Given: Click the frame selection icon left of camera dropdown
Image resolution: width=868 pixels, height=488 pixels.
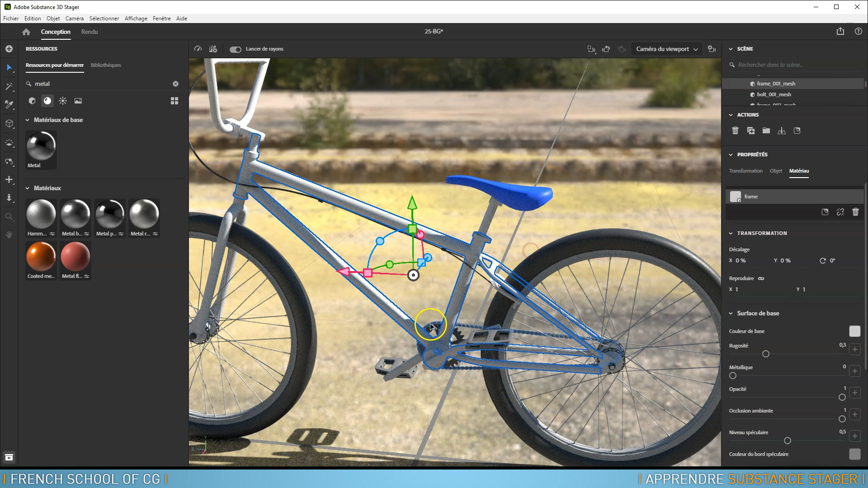Looking at the screenshot, I should pos(591,49).
